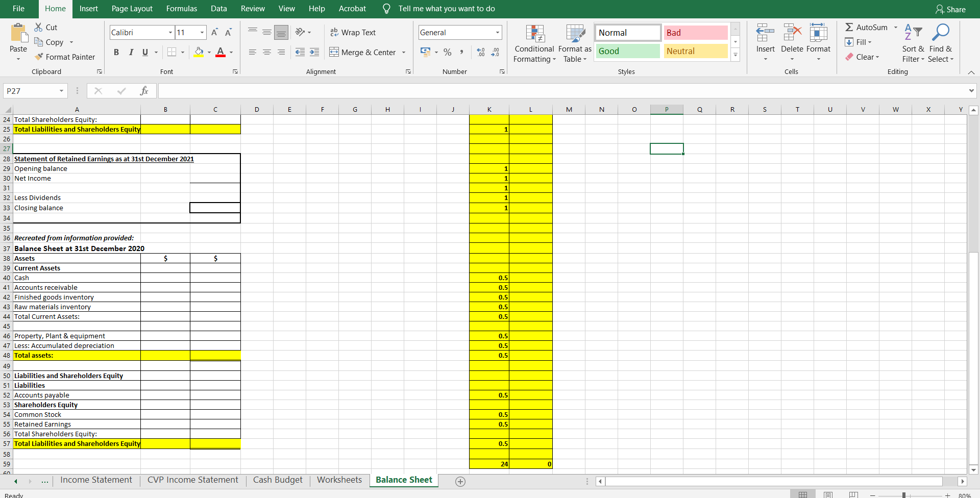Switch to the Insert ribbon tab

(88, 9)
